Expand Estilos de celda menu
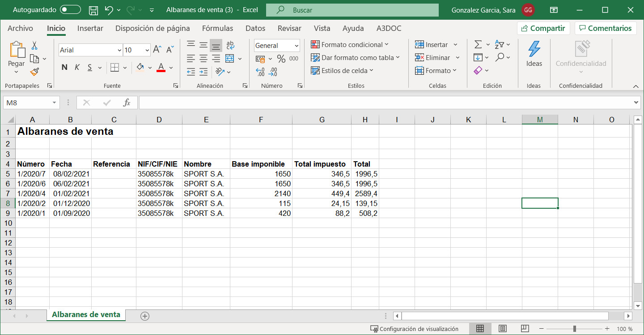 pos(342,70)
